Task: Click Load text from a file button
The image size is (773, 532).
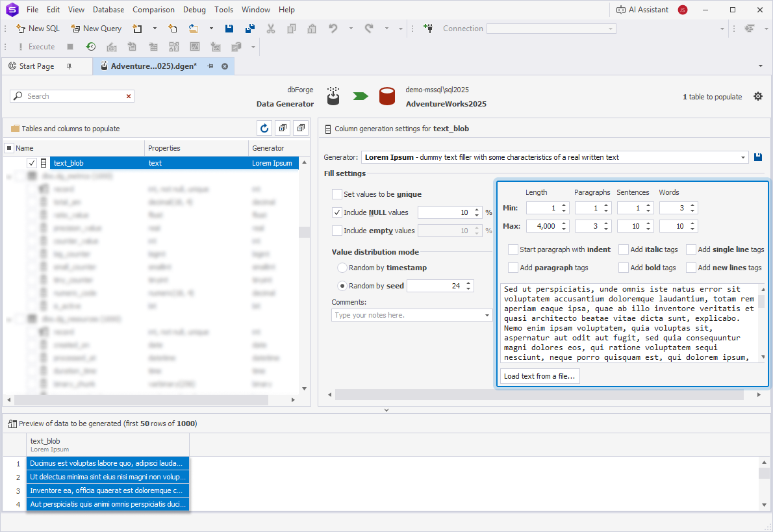Action: coord(540,376)
